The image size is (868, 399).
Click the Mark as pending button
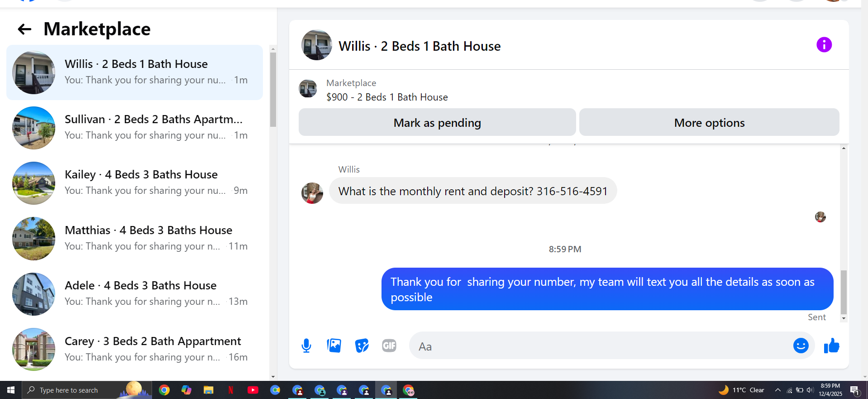coord(437,122)
